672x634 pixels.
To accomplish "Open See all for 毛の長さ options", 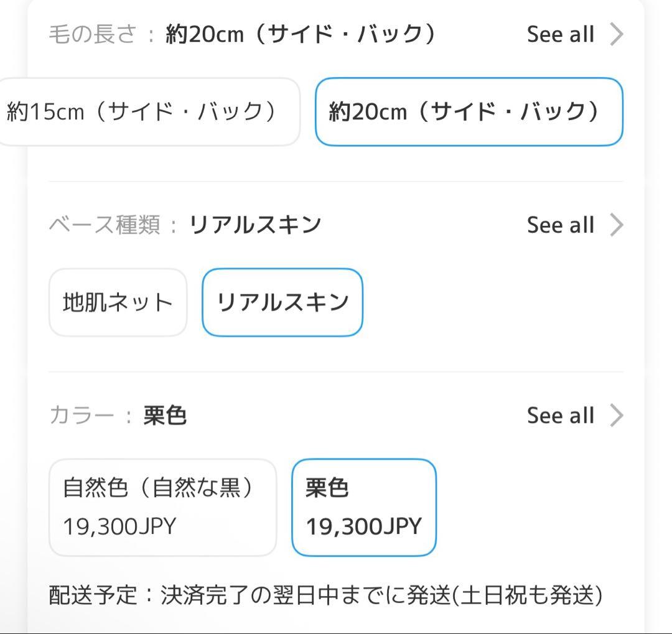I will [560, 34].
